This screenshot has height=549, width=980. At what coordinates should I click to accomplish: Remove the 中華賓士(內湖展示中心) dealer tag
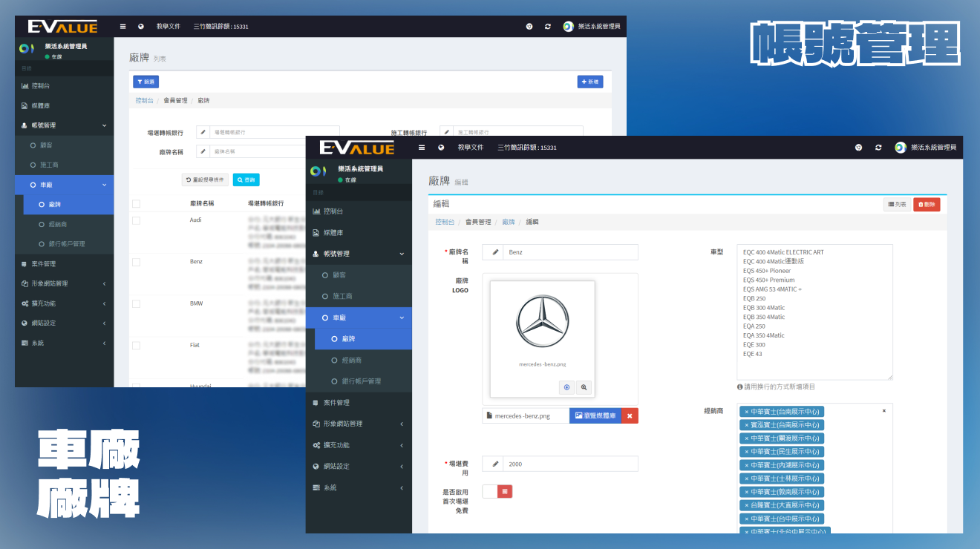(746, 465)
